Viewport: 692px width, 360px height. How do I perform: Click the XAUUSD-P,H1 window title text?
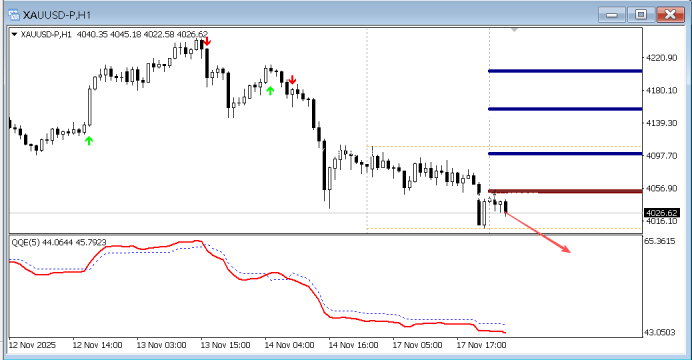click(x=56, y=15)
